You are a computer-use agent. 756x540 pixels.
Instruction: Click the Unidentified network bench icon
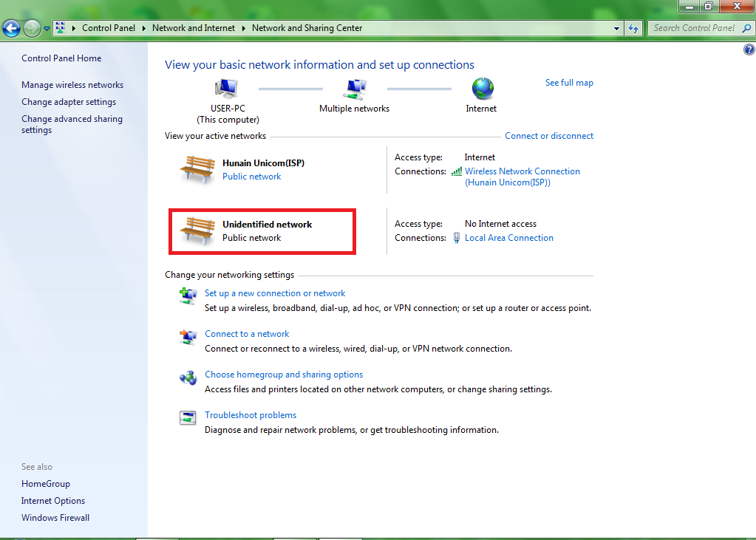pyautogui.click(x=197, y=230)
